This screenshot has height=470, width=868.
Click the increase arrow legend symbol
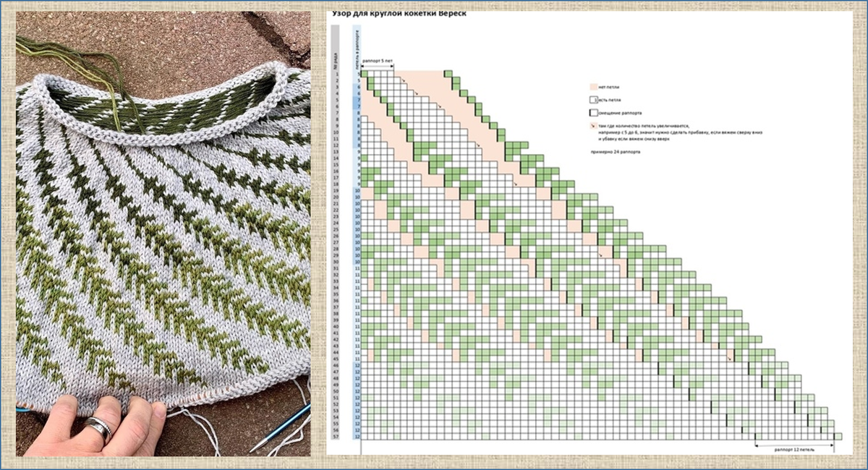[593, 126]
